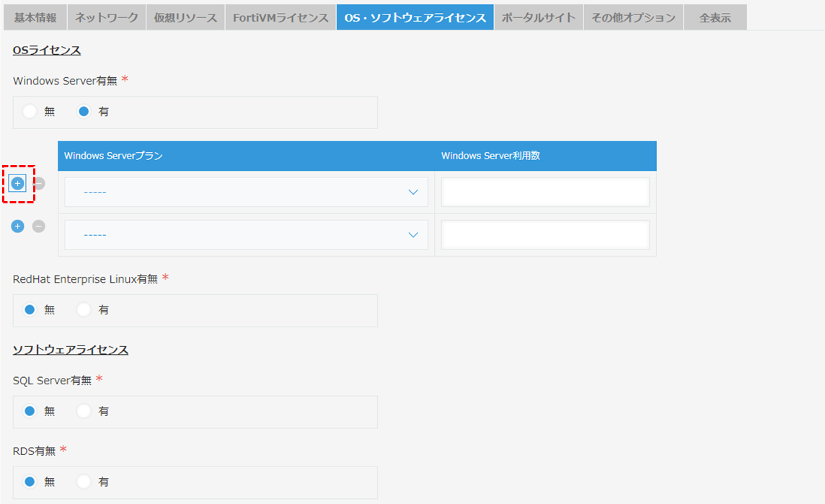
Task: Delete the second Windows Server plan row
Action: (38, 226)
